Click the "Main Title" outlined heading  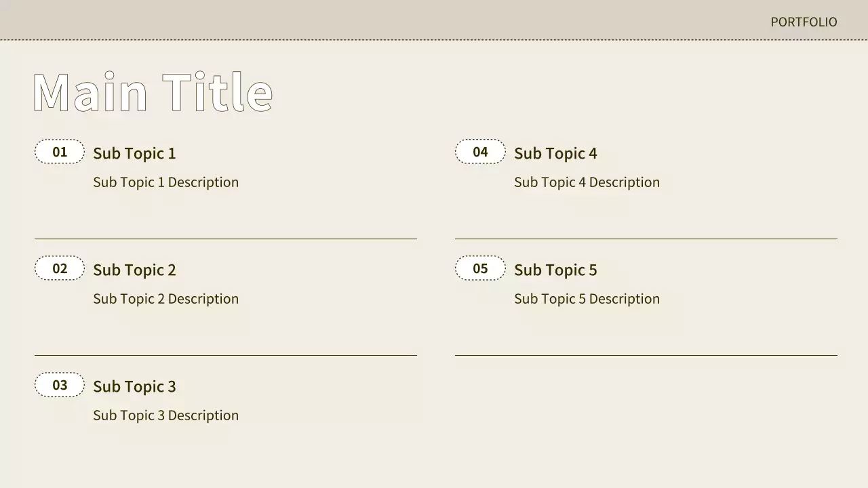153,92
